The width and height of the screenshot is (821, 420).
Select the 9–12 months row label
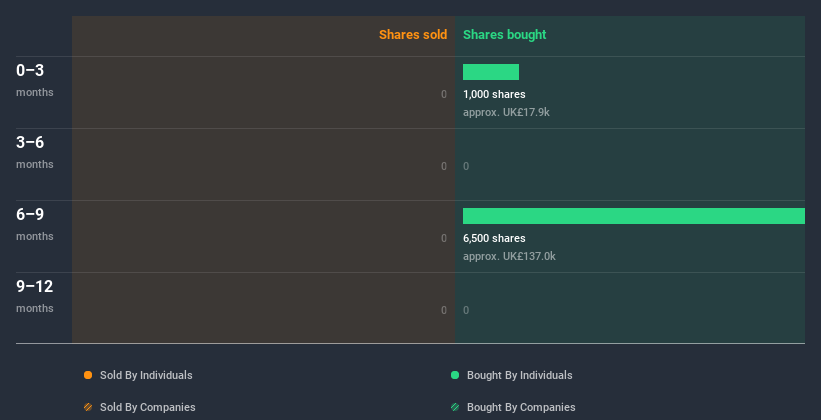point(35,295)
